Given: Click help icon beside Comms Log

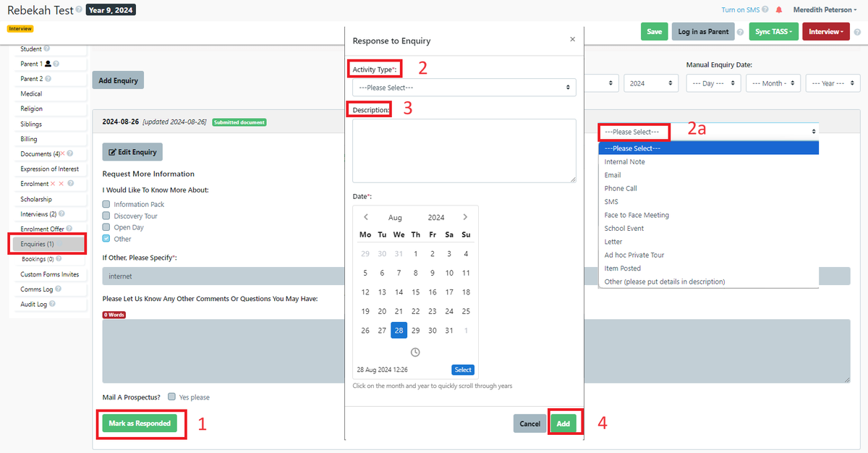Looking at the screenshot, I should 59,289.
